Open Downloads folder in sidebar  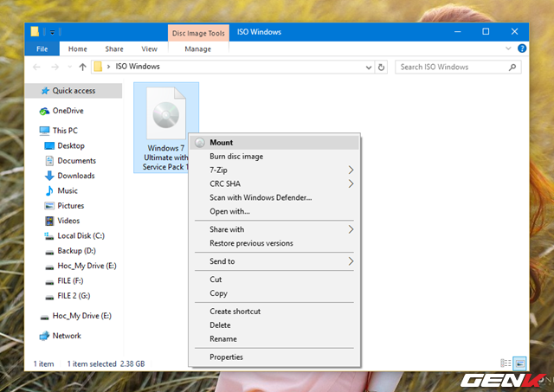pyautogui.click(x=76, y=176)
